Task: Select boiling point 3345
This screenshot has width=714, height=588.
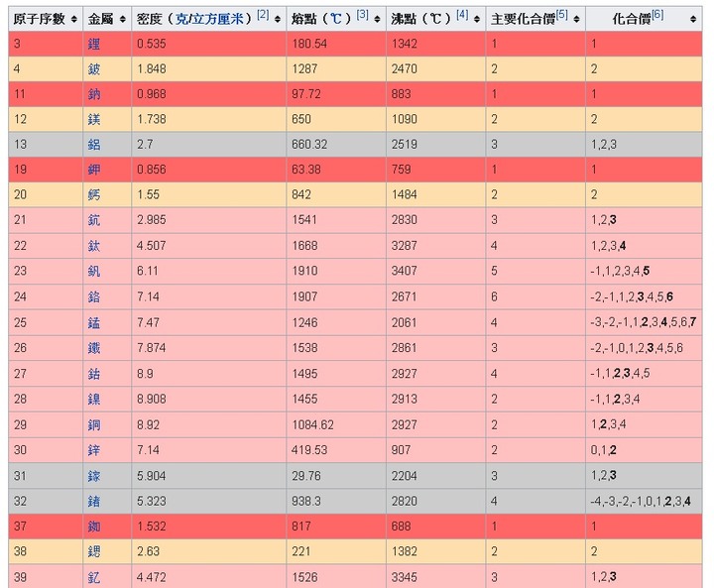Action: click(x=404, y=577)
